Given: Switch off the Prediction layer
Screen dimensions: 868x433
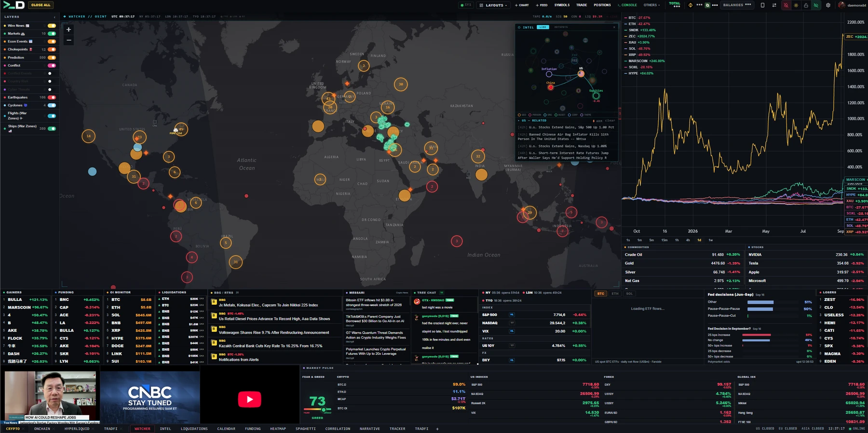Looking at the screenshot, I should tap(52, 57).
